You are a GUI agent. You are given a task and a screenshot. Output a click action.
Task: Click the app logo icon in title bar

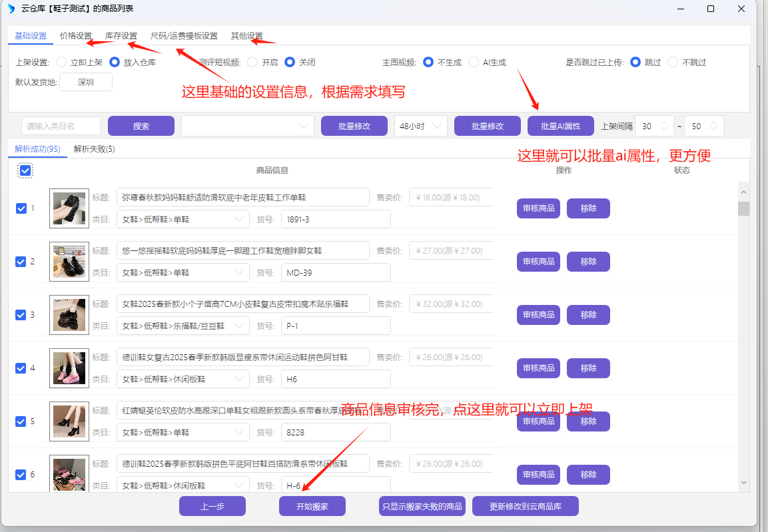(x=11, y=9)
